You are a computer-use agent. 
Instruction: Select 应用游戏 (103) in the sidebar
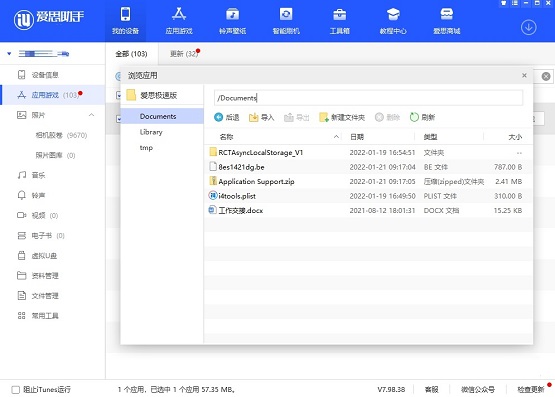point(52,95)
